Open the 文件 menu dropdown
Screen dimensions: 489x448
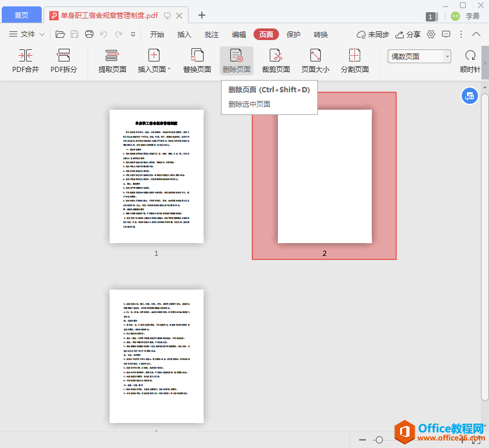(27, 34)
